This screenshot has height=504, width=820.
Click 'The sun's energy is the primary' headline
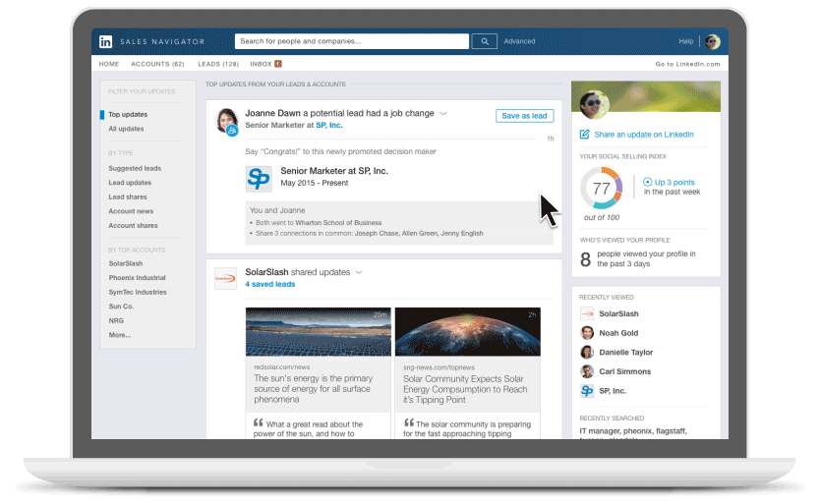click(x=314, y=389)
